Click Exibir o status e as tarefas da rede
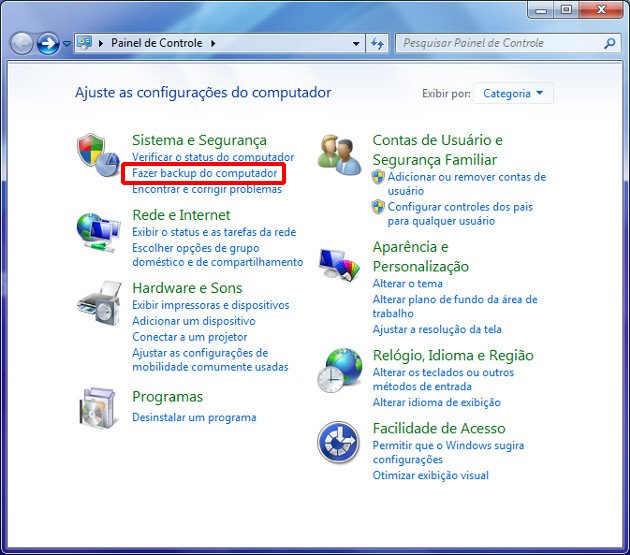 (214, 232)
